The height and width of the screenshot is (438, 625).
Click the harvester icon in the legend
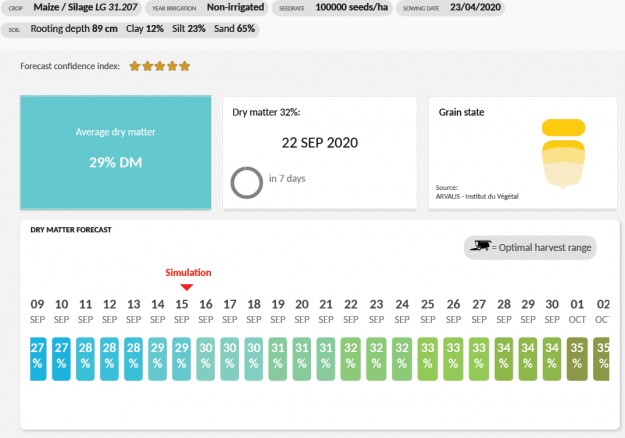(x=481, y=247)
